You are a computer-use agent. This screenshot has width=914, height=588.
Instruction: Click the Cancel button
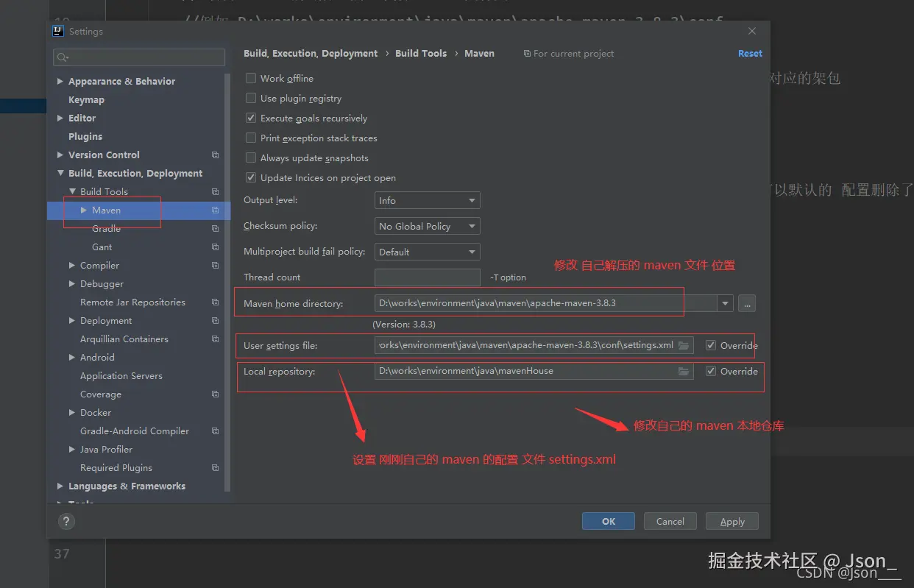tap(670, 521)
